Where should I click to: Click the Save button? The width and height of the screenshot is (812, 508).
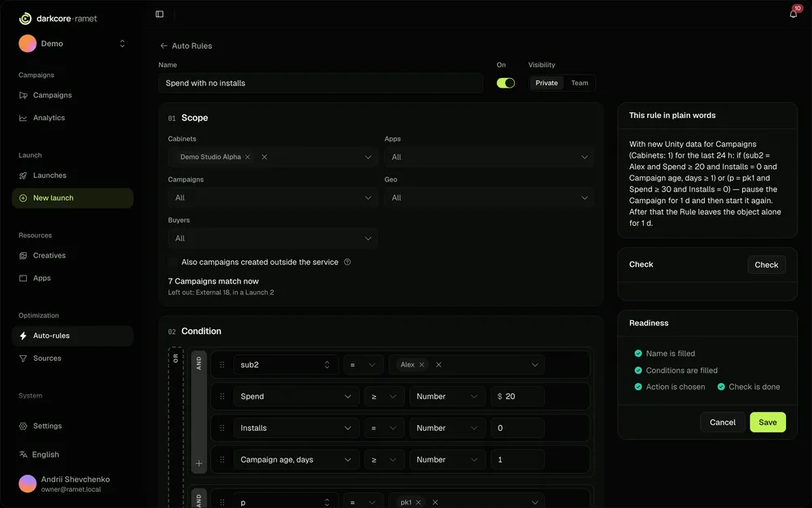pyautogui.click(x=767, y=423)
